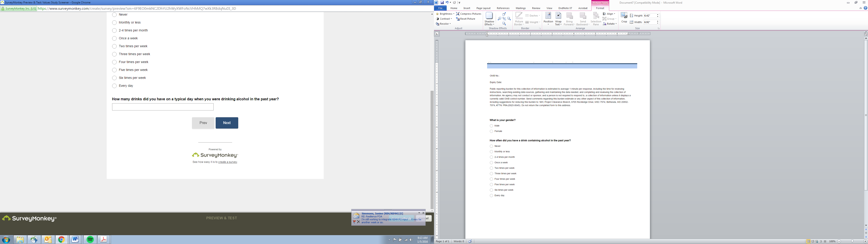Open Spotify from the Windows taskbar

[90, 240]
